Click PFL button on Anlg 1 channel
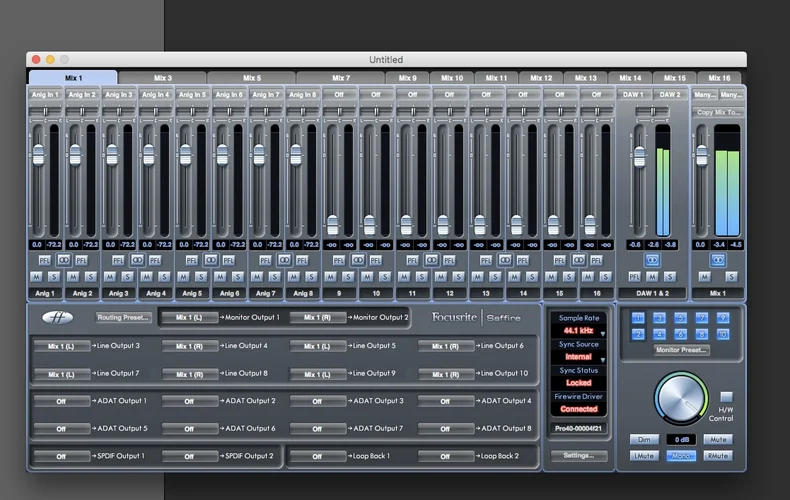The image size is (790, 500). (46, 260)
